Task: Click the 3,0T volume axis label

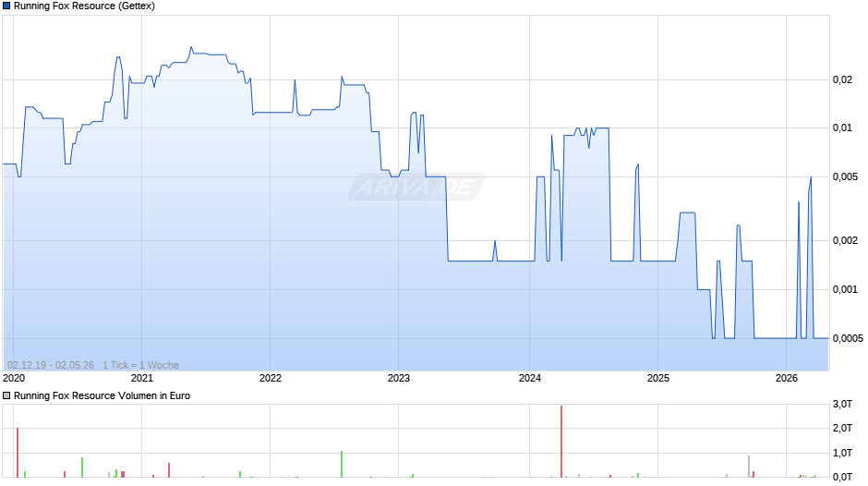Action: coord(842,404)
